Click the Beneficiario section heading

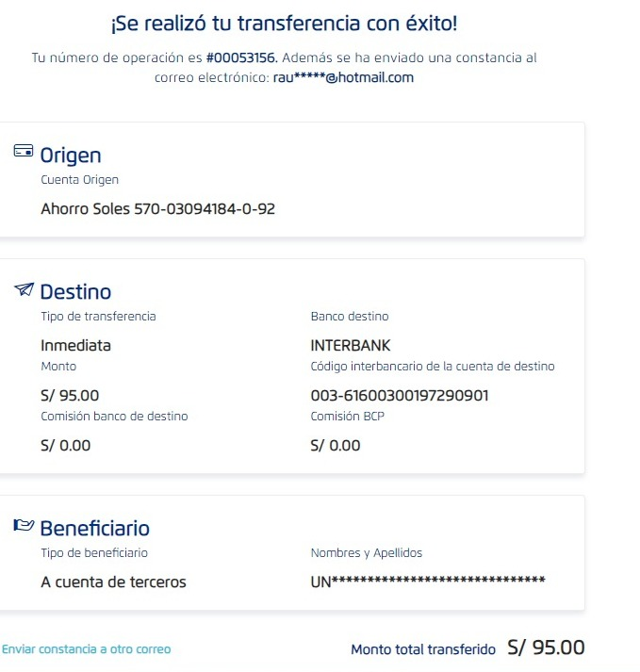point(94,529)
